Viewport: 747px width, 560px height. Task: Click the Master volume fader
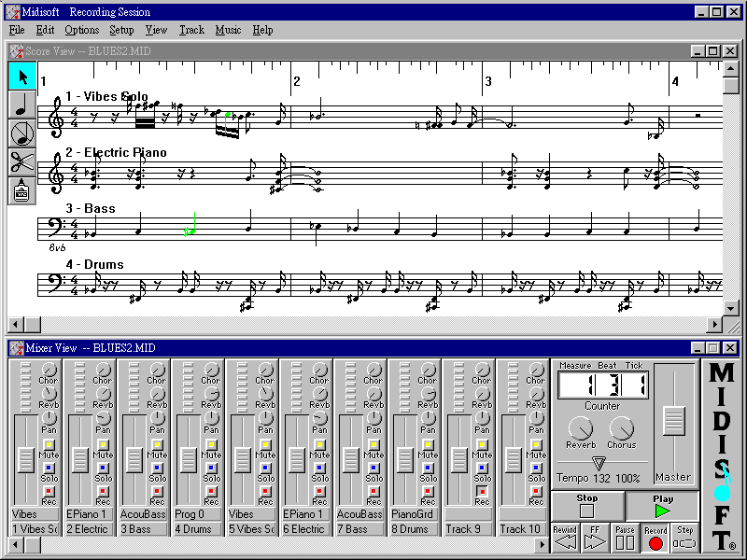click(x=673, y=420)
